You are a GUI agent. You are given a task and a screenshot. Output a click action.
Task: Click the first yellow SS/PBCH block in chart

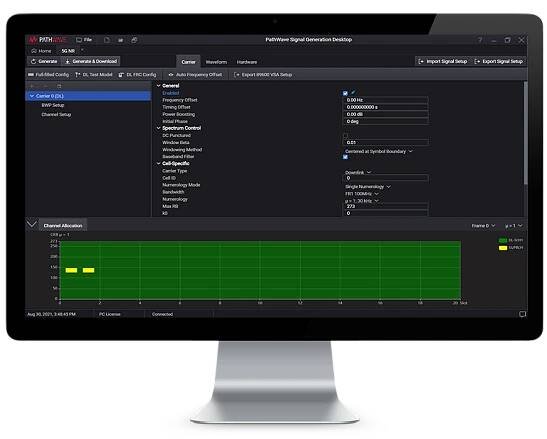(71, 270)
